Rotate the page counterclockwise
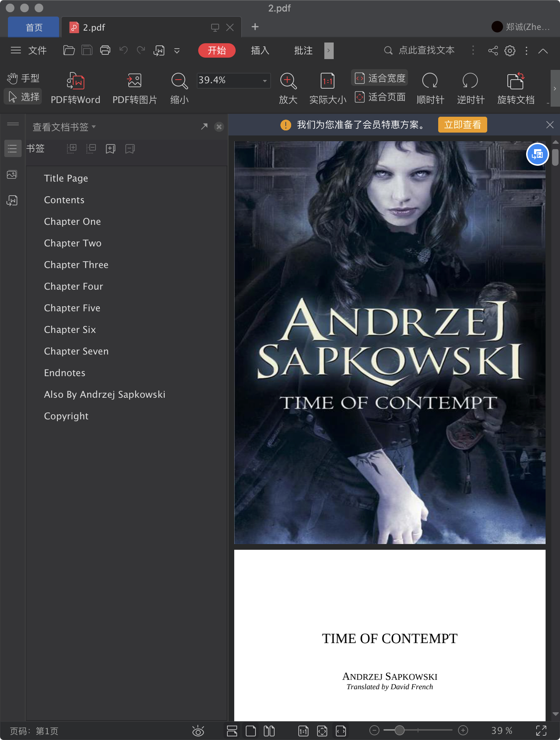Viewport: 560px width, 740px height. point(470,81)
